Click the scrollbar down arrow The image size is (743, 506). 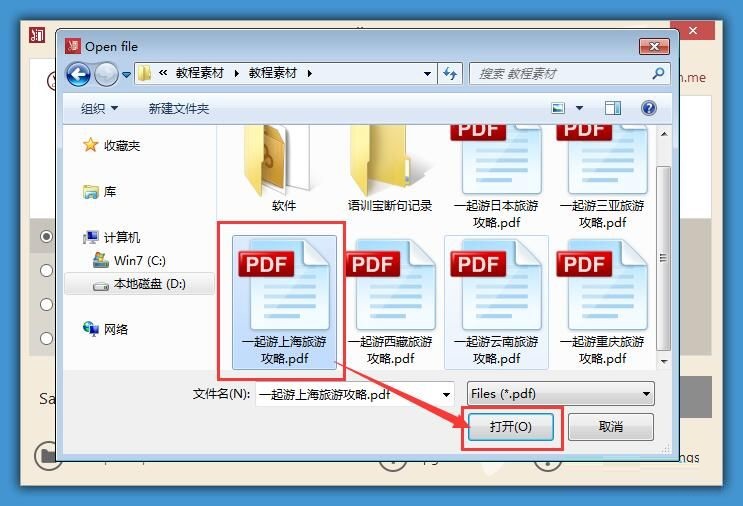(664, 361)
